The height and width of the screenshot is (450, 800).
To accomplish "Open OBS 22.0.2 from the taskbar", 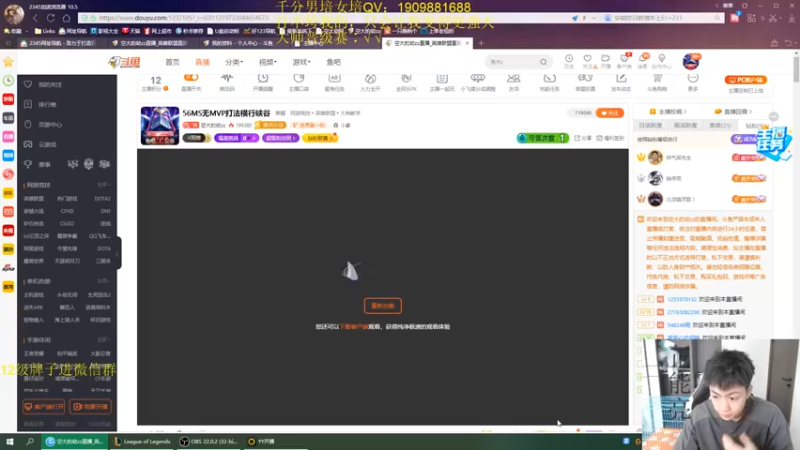I will click(209, 441).
